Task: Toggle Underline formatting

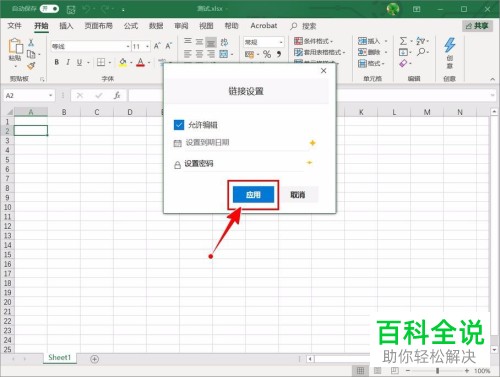Action: click(x=79, y=62)
